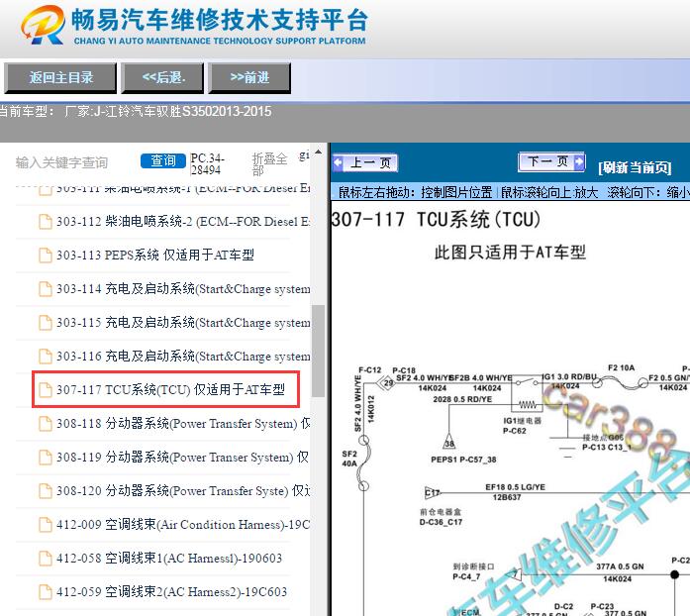This screenshot has width=690, height=616.
Task: Click the 2028 0.5 RD/YE wire label
Action: pos(462,399)
